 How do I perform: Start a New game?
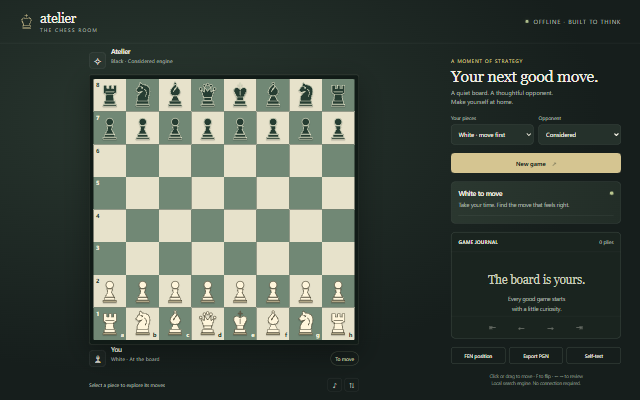536,163
